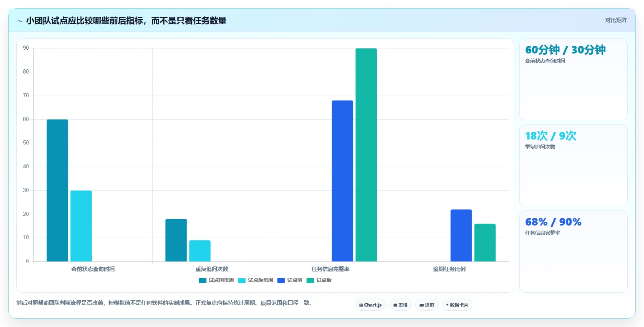Choose the 数据卡片 pill in the footer
644x327 pixels.
[x=457, y=305]
